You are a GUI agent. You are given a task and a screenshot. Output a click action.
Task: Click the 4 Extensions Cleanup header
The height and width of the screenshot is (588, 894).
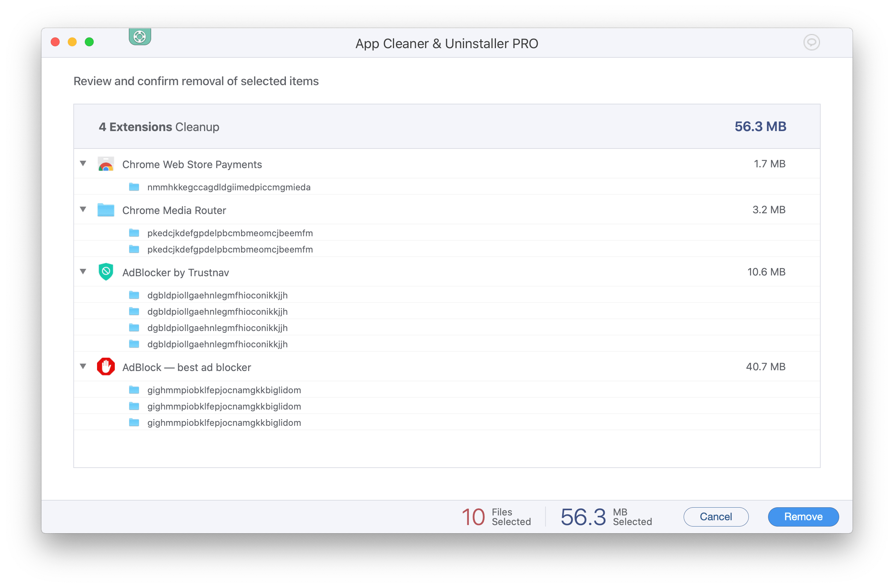pyautogui.click(x=159, y=127)
